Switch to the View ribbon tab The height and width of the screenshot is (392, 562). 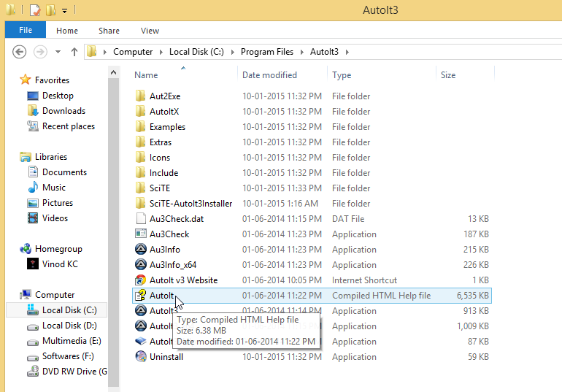150,31
